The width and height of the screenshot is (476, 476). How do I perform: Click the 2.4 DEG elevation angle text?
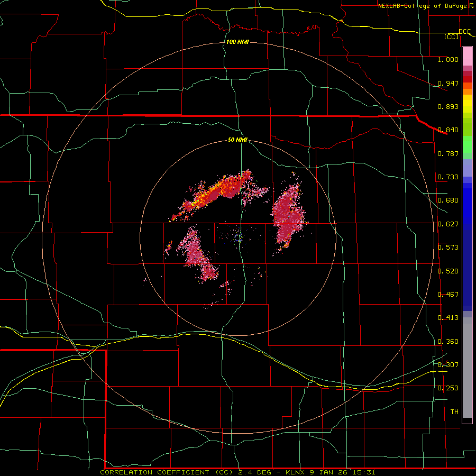255,472
